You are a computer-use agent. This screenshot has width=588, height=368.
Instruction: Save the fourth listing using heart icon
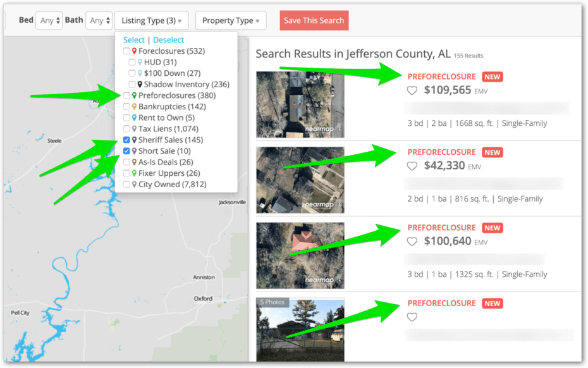[x=412, y=317]
